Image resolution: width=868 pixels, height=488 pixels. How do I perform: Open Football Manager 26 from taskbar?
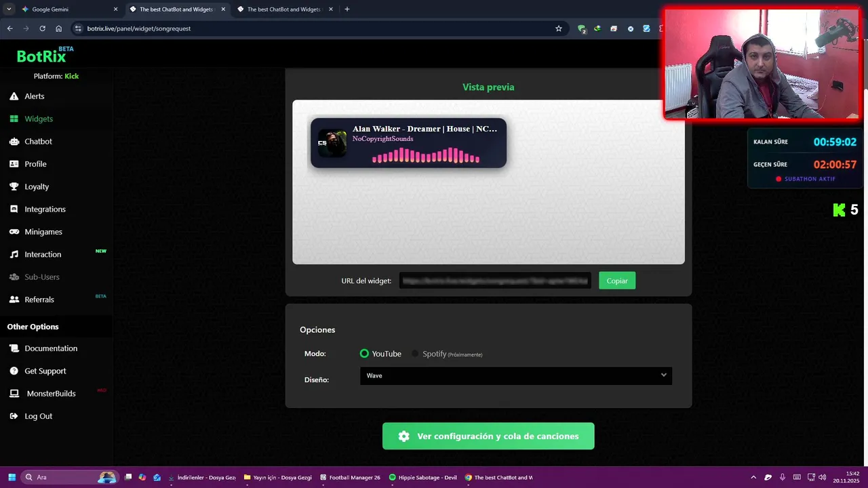(350, 477)
